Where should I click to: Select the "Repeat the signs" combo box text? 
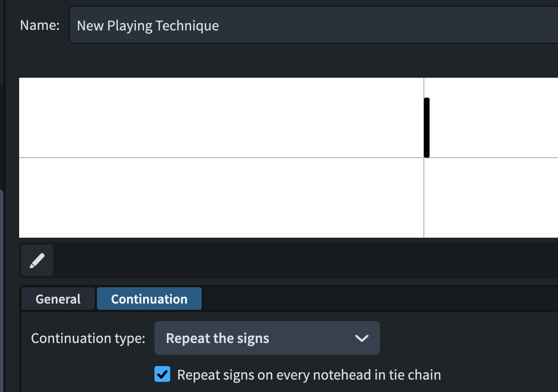[x=218, y=338]
